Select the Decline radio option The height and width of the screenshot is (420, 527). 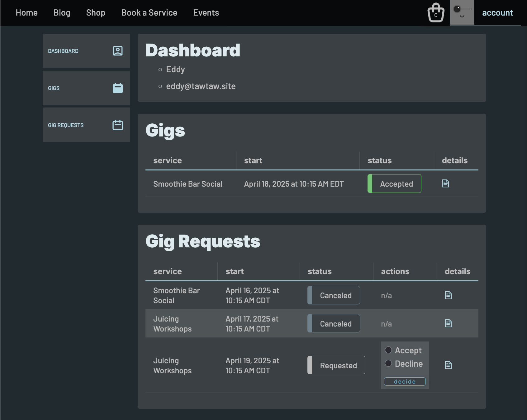tap(388, 363)
